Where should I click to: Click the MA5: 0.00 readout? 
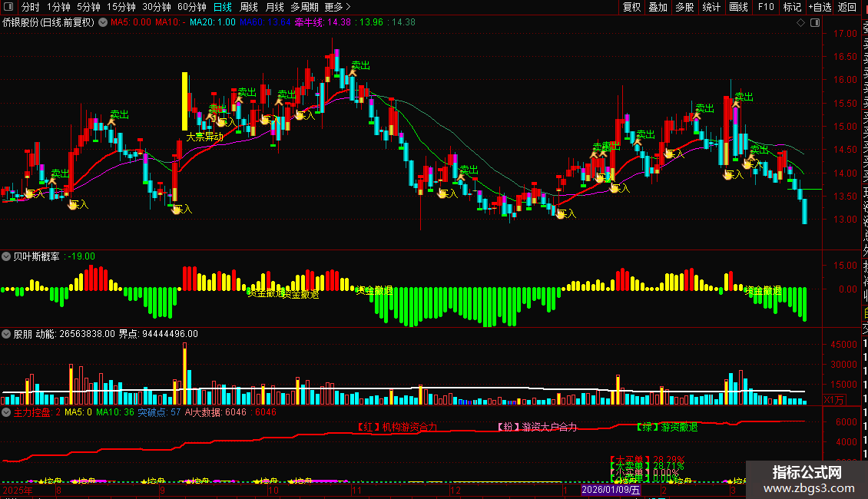point(131,22)
